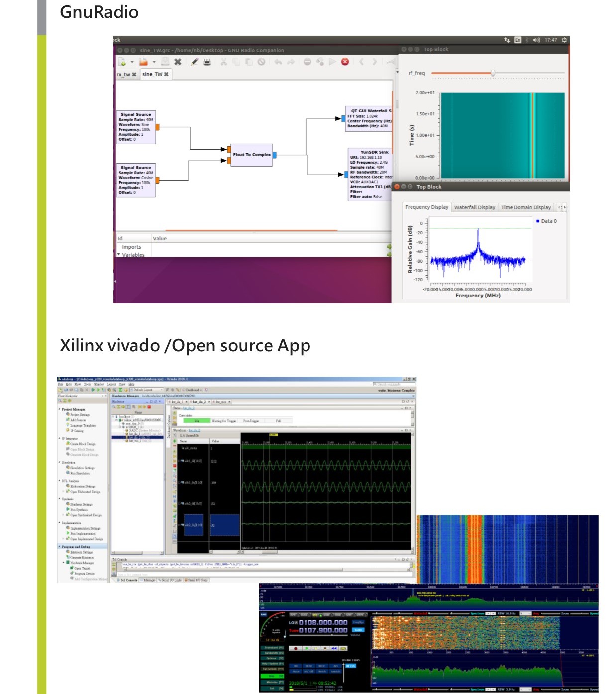Image resolution: width=616 pixels, height=694 pixels.
Task: Switch to the Waterfall Display tab
Action: pos(475,208)
